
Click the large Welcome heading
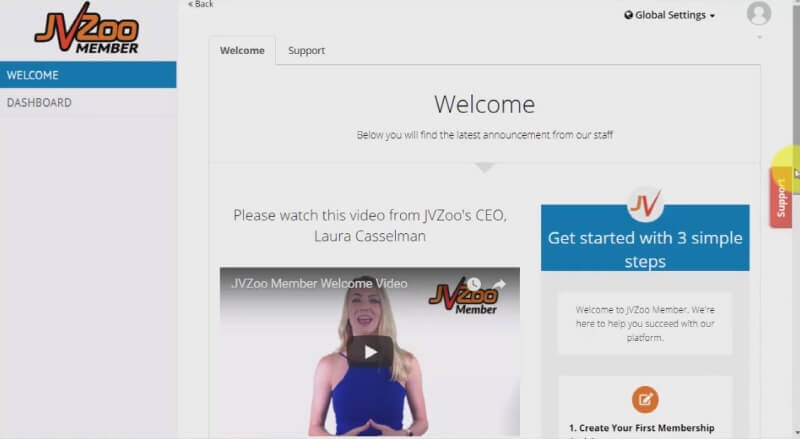[x=485, y=105]
